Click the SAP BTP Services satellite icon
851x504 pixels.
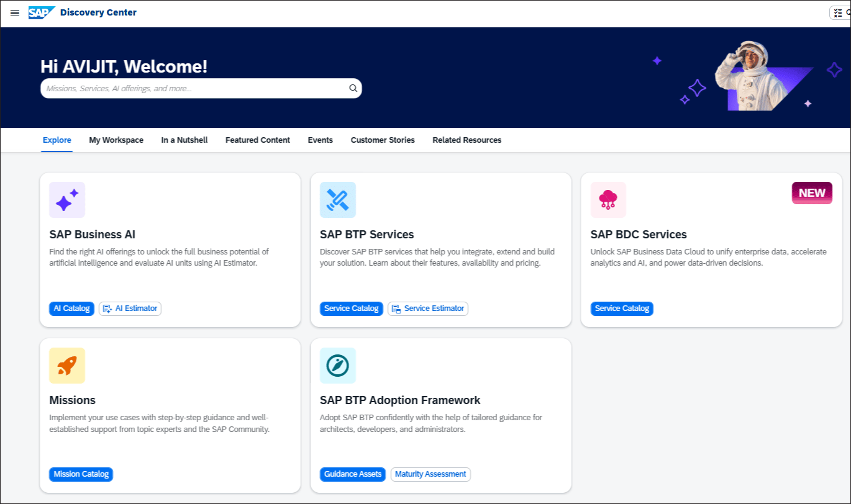pyautogui.click(x=338, y=200)
